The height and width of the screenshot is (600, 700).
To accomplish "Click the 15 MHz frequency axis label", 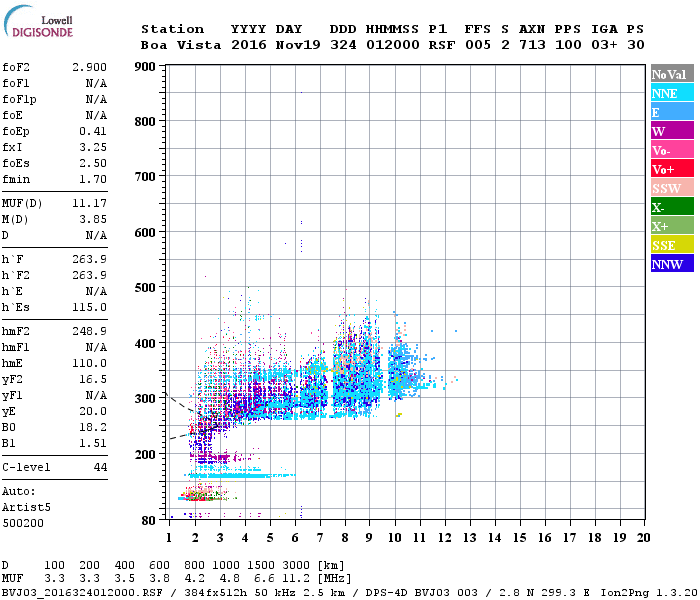I will 519,538.
